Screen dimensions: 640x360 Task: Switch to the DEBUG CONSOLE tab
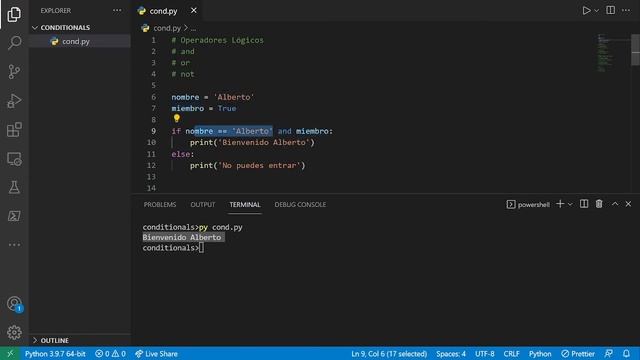[300, 204]
